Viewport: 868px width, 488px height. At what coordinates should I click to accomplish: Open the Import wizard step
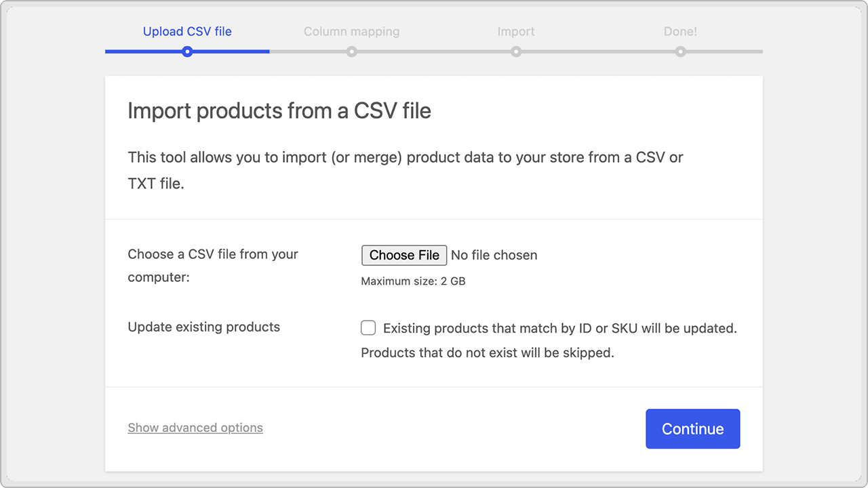(x=516, y=31)
